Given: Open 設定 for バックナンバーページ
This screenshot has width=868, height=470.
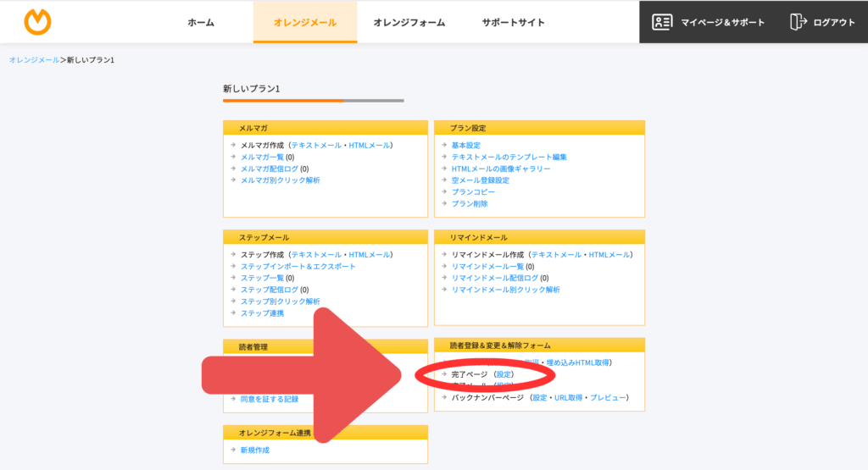Looking at the screenshot, I should coord(540,397).
